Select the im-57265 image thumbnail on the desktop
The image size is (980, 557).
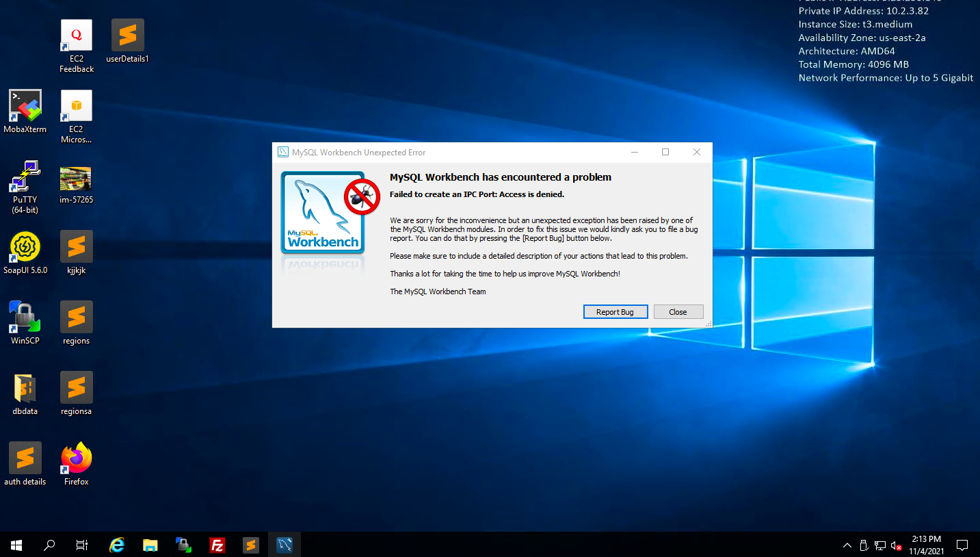(x=76, y=185)
